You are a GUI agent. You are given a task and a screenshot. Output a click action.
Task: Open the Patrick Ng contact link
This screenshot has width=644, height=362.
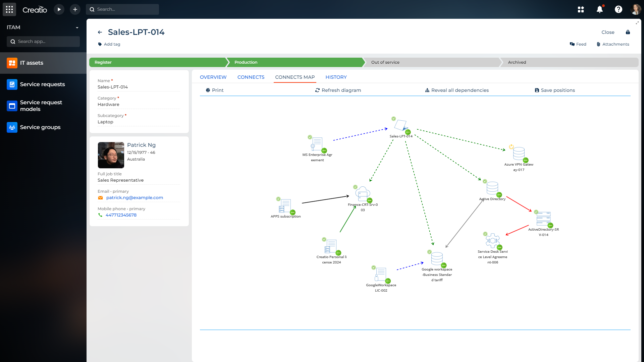[141, 145]
